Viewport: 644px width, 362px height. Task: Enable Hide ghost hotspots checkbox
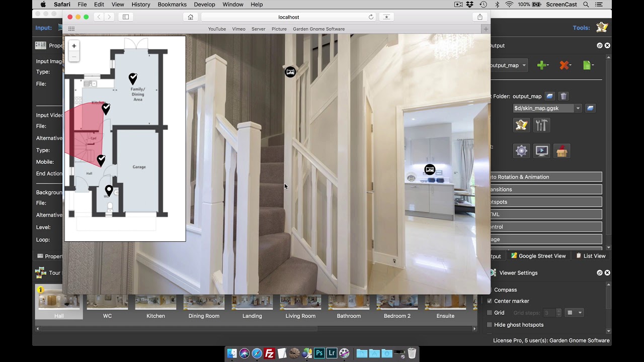pos(490,325)
